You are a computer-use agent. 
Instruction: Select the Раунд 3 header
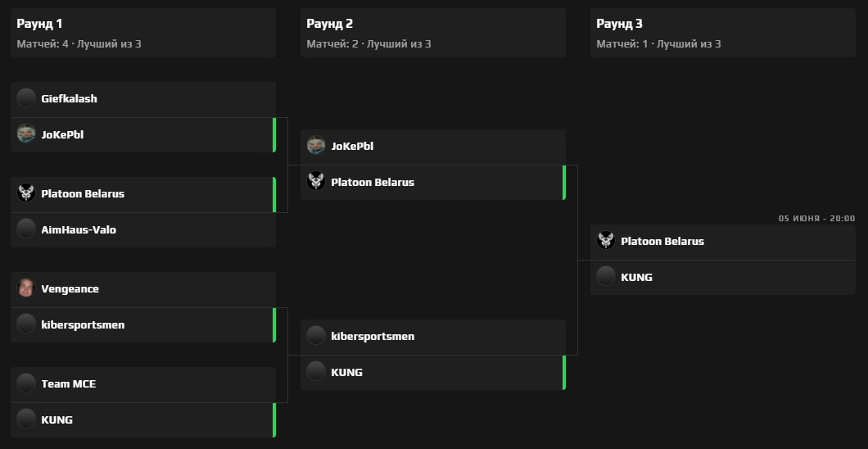(620, 24)
